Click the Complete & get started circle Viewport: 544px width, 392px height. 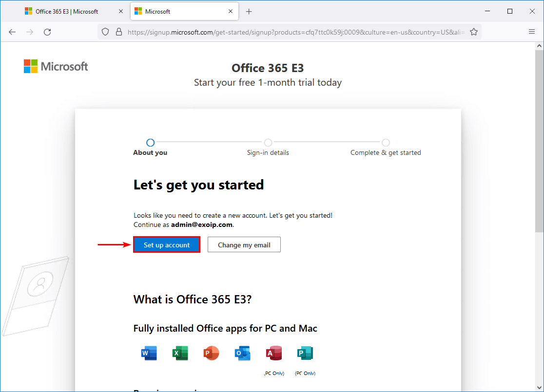coord(386,143)
